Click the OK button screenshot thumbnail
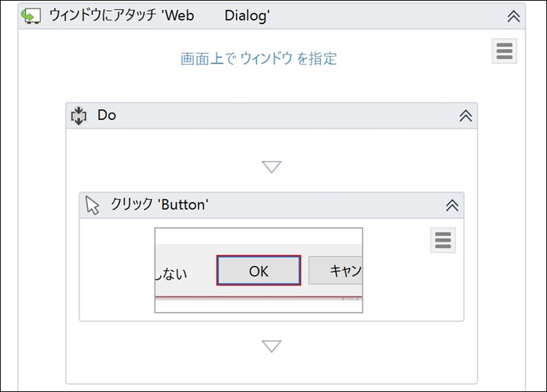This screenshot has width=547, height=392. (258, 270)
